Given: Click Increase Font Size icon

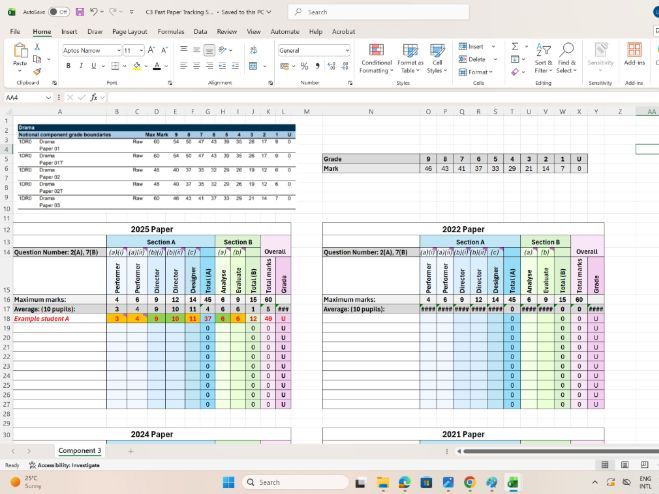Looking at the screenshot, I should pyautogui.click(x=152, y=50).
